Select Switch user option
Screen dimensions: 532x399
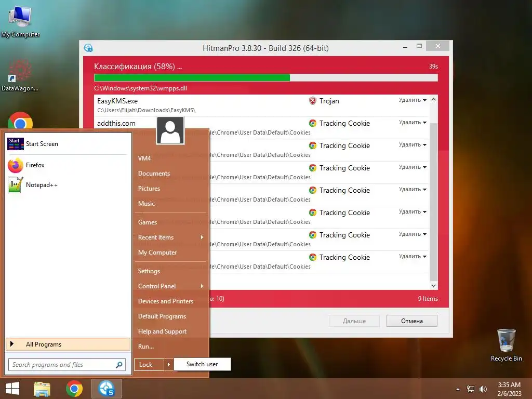pos(202,364)
